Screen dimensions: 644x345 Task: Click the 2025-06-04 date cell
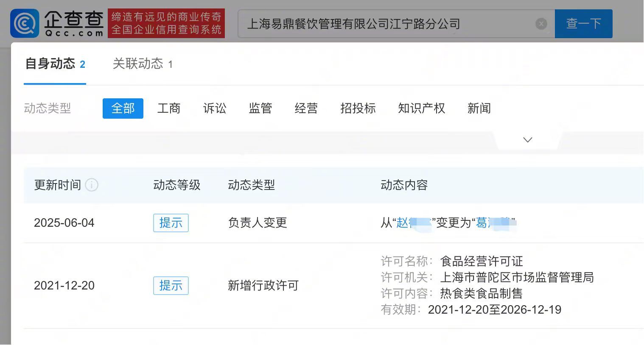coord(64,223)
